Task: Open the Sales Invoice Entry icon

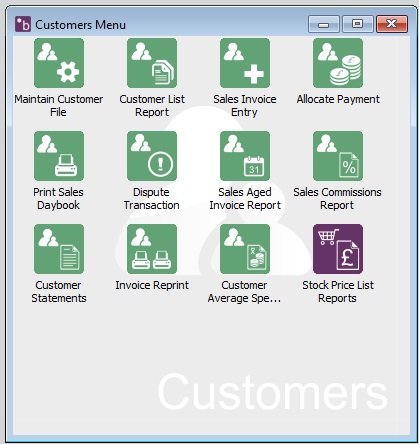Action: point(245,63)
